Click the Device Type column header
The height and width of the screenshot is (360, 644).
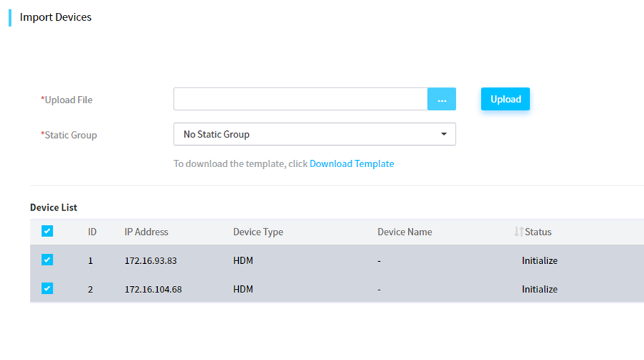(x=258, y=232)
